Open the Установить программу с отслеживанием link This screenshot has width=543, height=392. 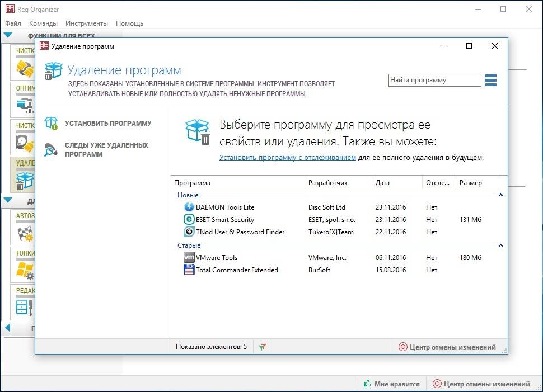pos(287,158)
